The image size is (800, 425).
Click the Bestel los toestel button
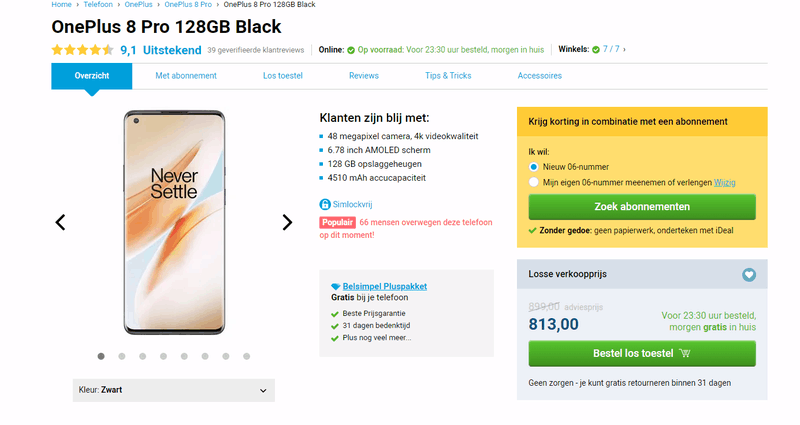tap(641, 353)
